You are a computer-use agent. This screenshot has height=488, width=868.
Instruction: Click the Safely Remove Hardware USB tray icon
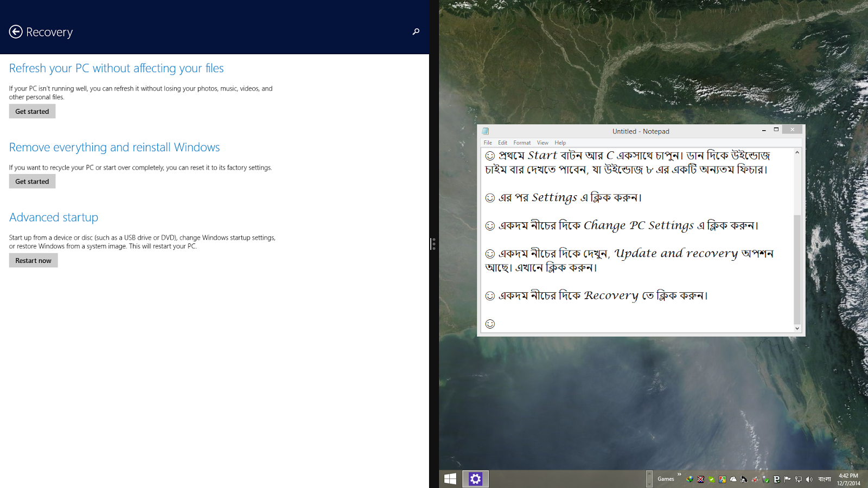pyautogui.click(x=765, y=479)
